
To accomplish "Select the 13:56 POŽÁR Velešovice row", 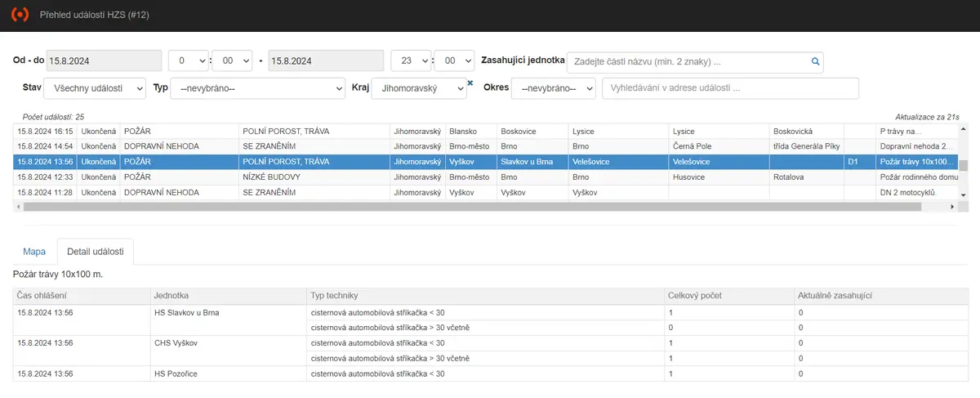I will (485, 162).
